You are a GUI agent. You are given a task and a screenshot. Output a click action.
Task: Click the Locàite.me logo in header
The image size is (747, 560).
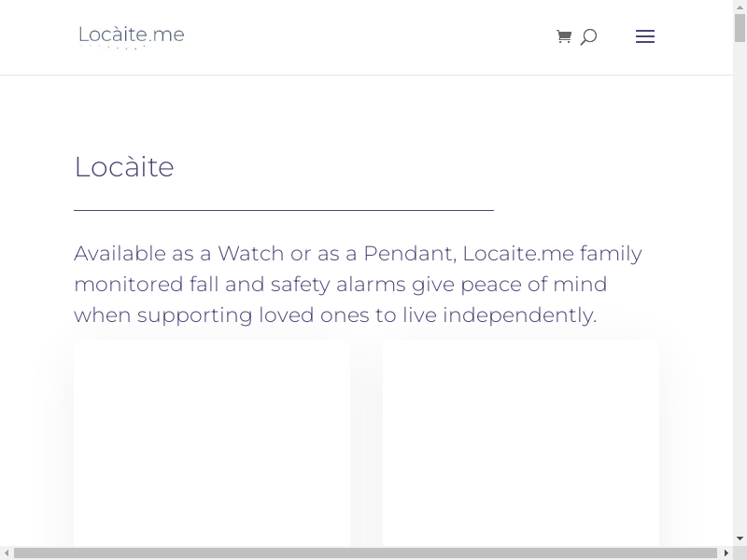pos(132,35)
